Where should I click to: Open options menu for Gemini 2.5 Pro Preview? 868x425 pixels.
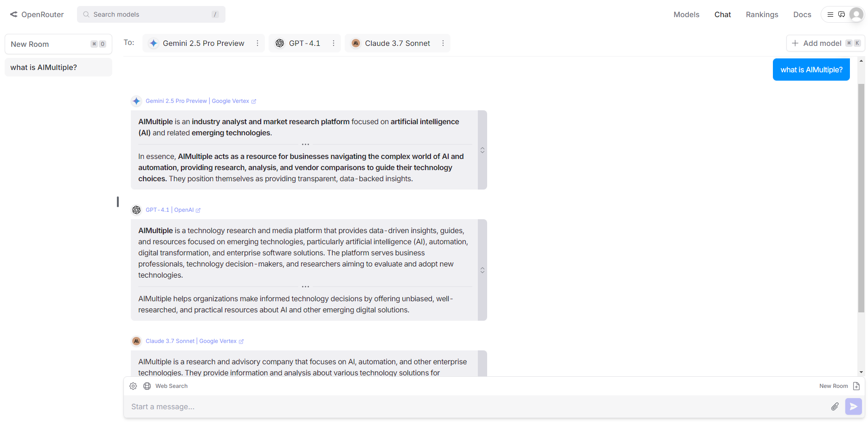[x=257, y=43]
